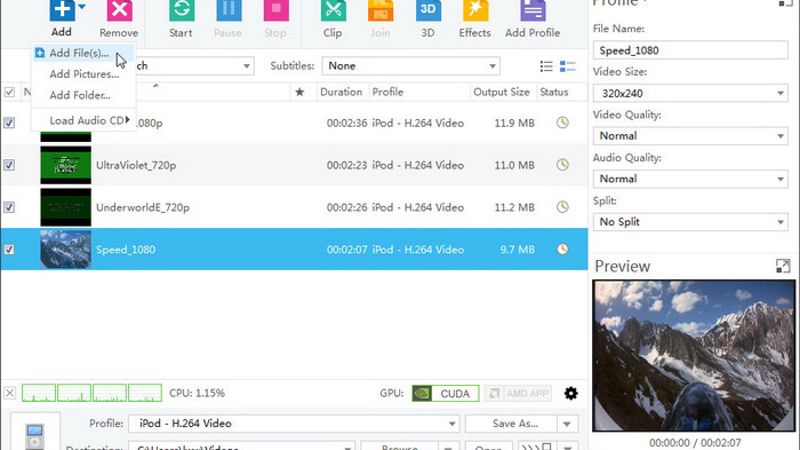Image resolution: width=800 pixels, height=450 pixels.
Task: Click status clock icon for UltraViolet_720p
Action: click(562, 165)
